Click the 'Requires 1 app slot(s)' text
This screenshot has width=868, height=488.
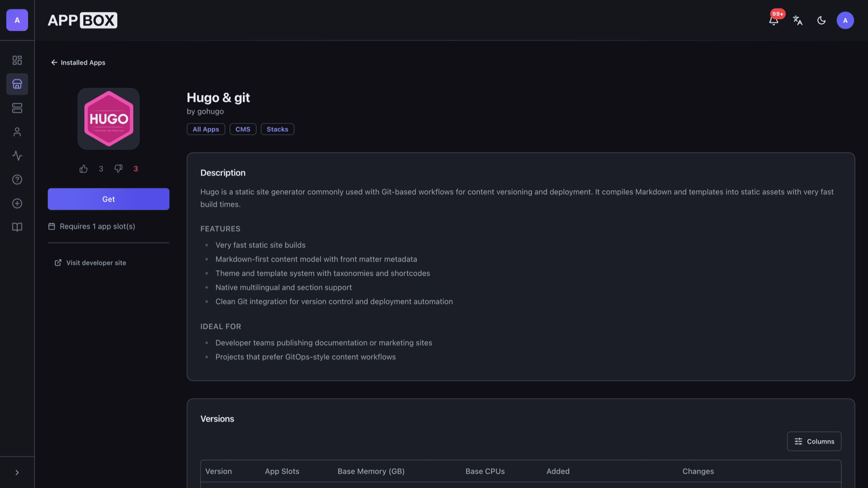[x=97, y=226]
